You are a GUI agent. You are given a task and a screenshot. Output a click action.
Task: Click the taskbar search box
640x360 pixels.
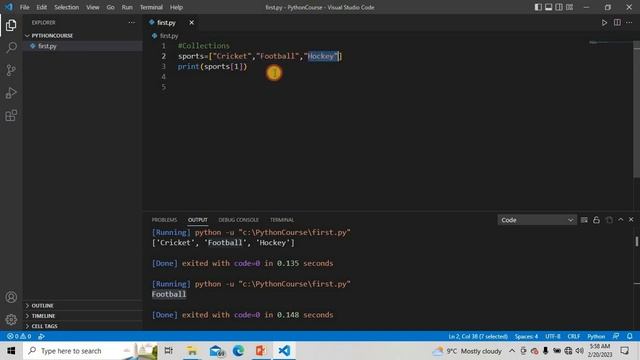tap(90, 351)
